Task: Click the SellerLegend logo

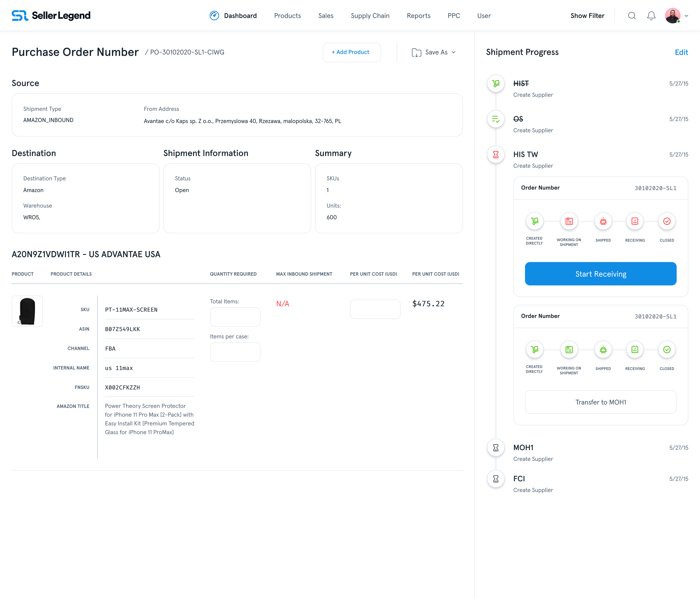Action: pyautogui.click(x=51, y=16)
